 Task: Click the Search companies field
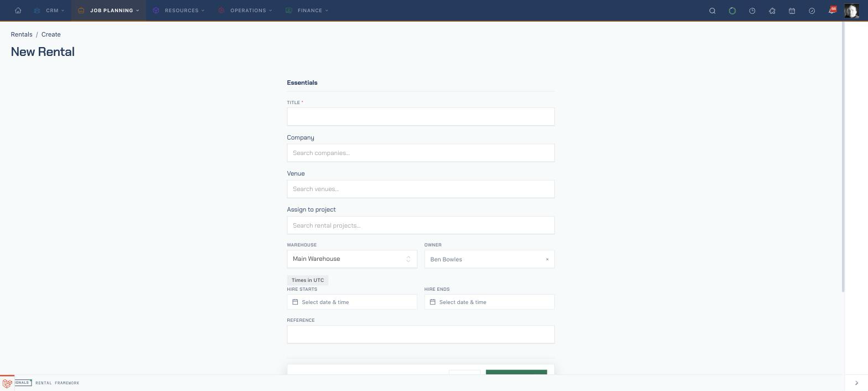[x=421, y=153]
